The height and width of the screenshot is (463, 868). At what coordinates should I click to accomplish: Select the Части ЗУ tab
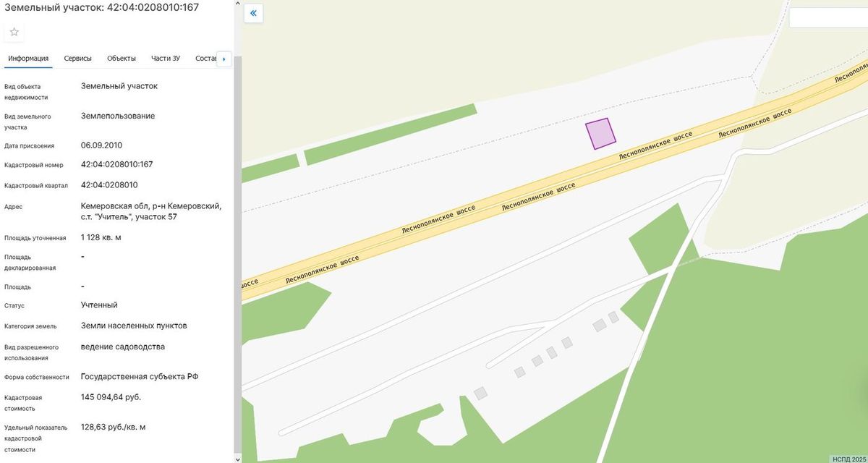pyautogui.click(x=166, y=59)
